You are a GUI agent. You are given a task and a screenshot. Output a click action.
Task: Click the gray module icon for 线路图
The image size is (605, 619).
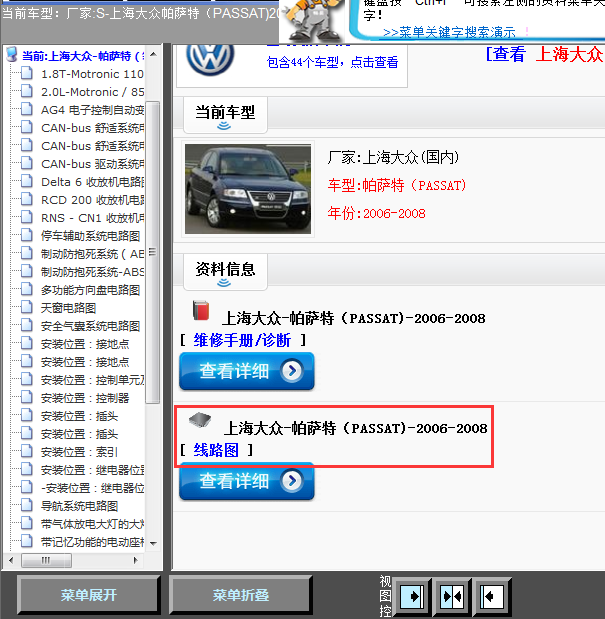tap(200, 420)
